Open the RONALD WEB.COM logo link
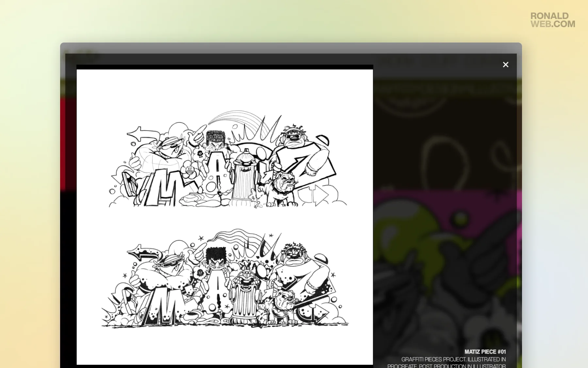Viewport: 588px width, 368px height. click(x=553, y=20)
